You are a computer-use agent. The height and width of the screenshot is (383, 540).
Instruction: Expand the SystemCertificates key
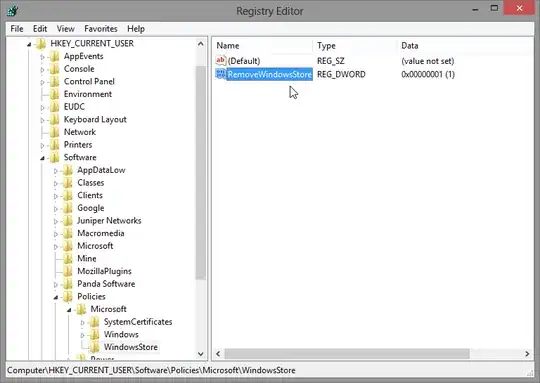click(83, 323)
